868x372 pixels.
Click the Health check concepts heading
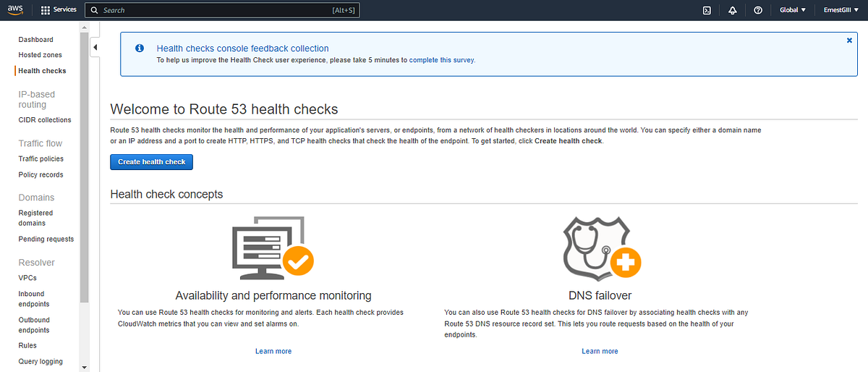click(x=166, y=194)
